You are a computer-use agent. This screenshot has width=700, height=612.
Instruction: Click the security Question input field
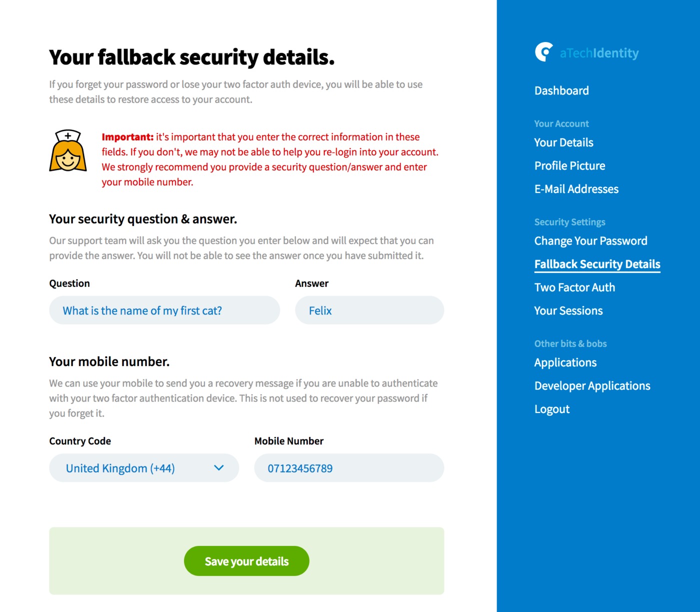pyautogui.click(x=164, y=310)
